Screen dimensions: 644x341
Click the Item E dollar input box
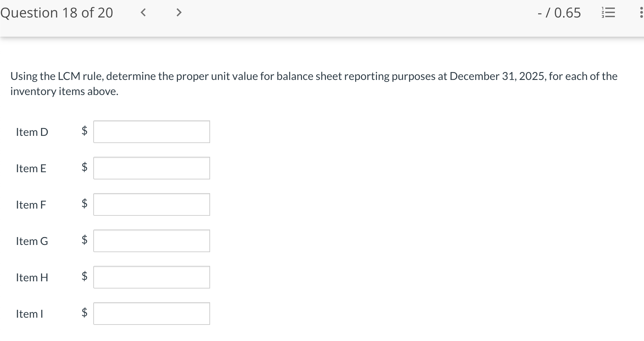pos(151,168)
